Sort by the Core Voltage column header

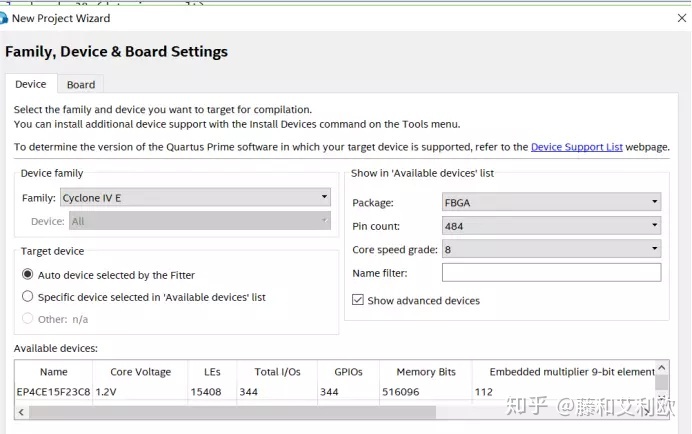tap(140, 372)
